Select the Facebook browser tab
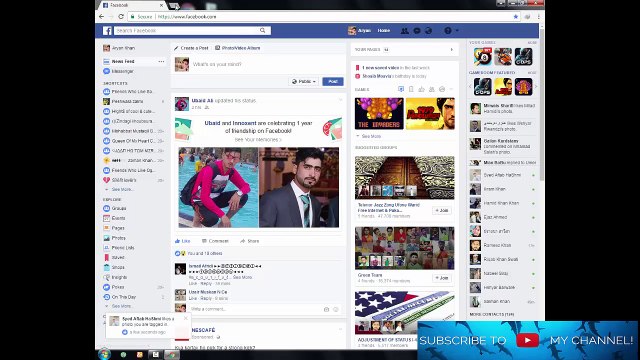 pos(132,5)
